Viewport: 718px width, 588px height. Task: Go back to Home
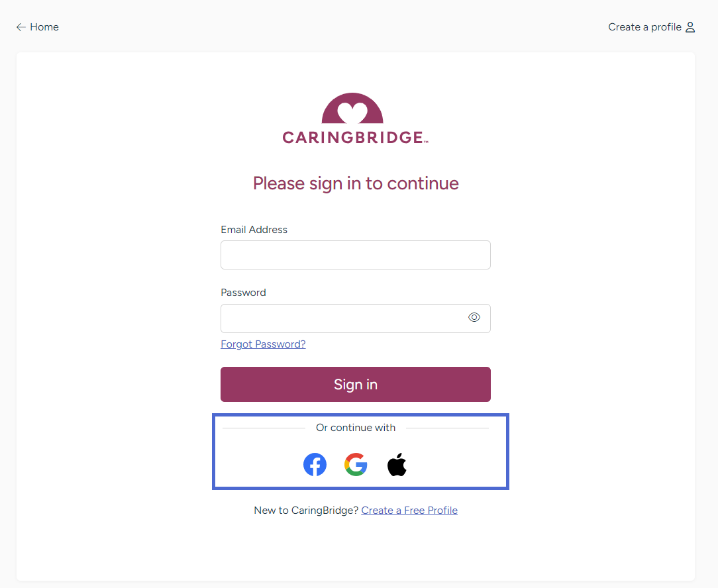pyautogui.click(x=44, y=27)
